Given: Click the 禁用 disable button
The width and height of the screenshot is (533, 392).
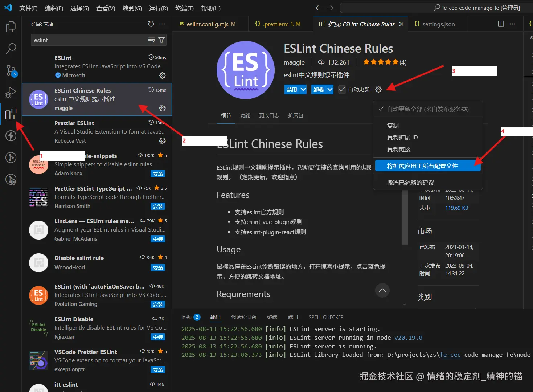Looking at the screenshot, I should (x=292, y=89).
